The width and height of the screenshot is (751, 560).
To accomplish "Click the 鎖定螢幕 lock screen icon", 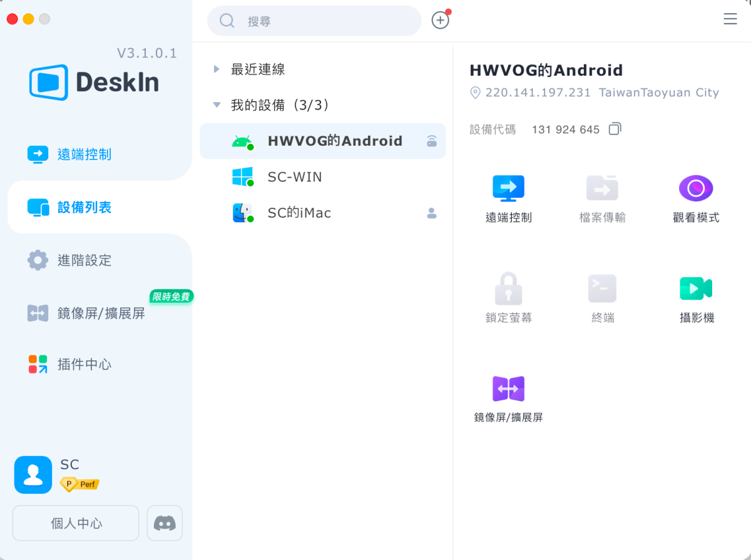I will point(508,288).
